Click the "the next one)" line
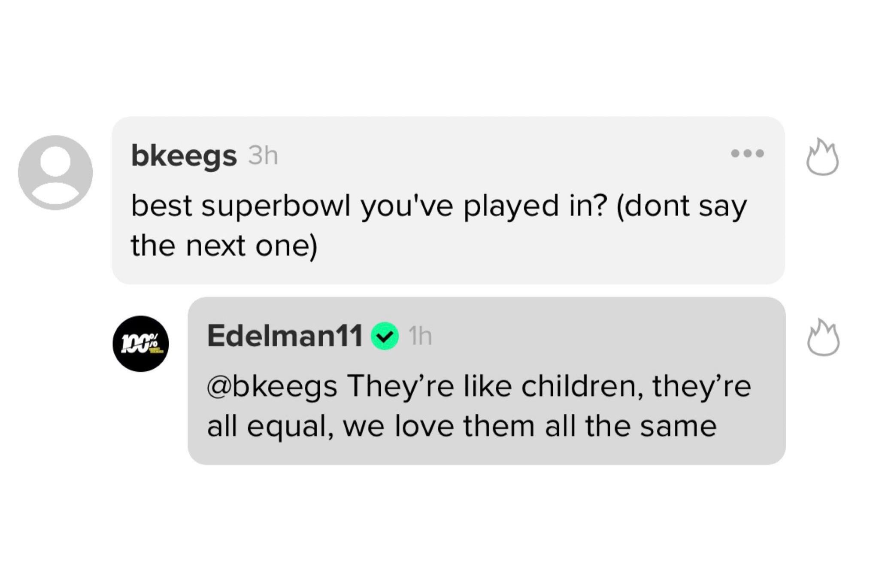The image size is (879, 588). click(x=224, y=246)
